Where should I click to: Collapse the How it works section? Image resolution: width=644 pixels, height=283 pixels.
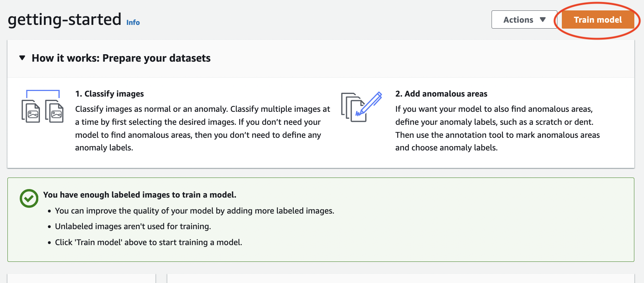click(22, 58)
